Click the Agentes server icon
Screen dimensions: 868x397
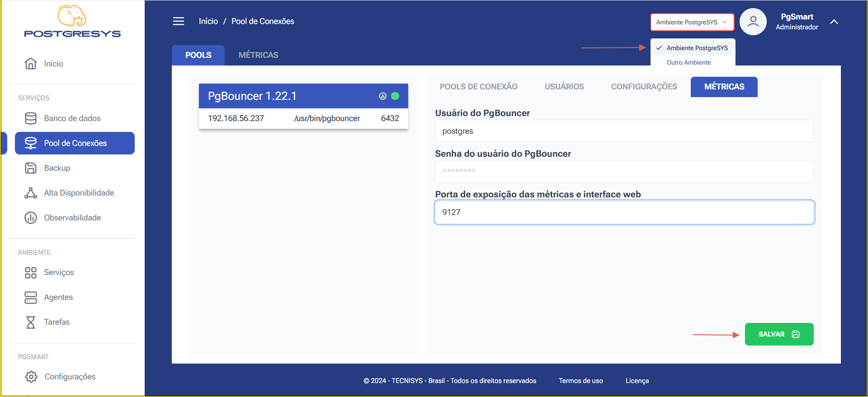(31, 297)
